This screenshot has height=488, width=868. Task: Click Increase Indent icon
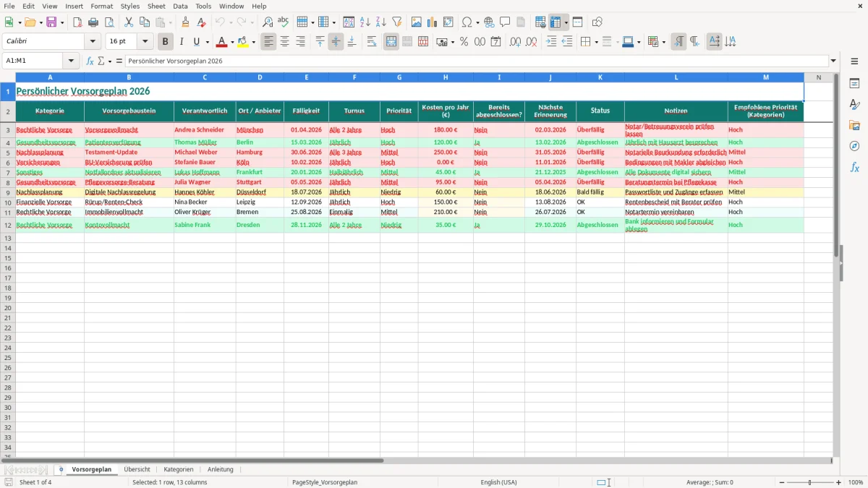point(551,42)
